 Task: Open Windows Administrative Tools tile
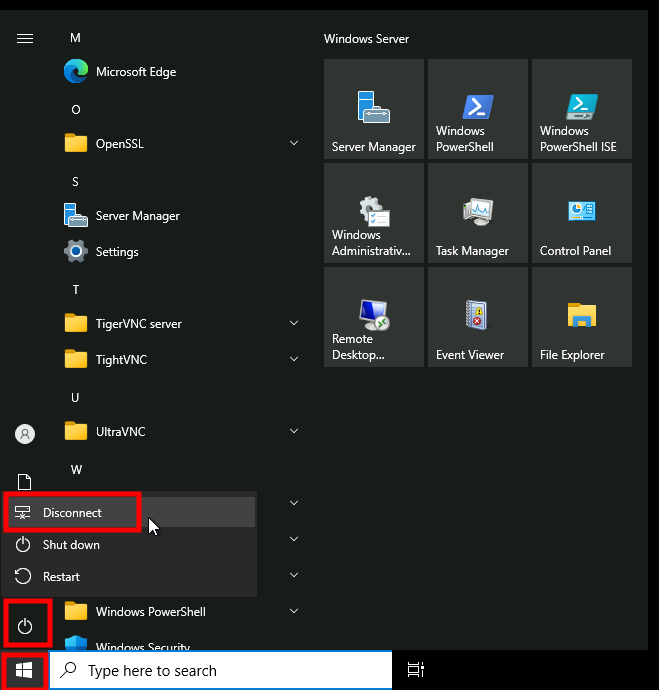(373, 213)
